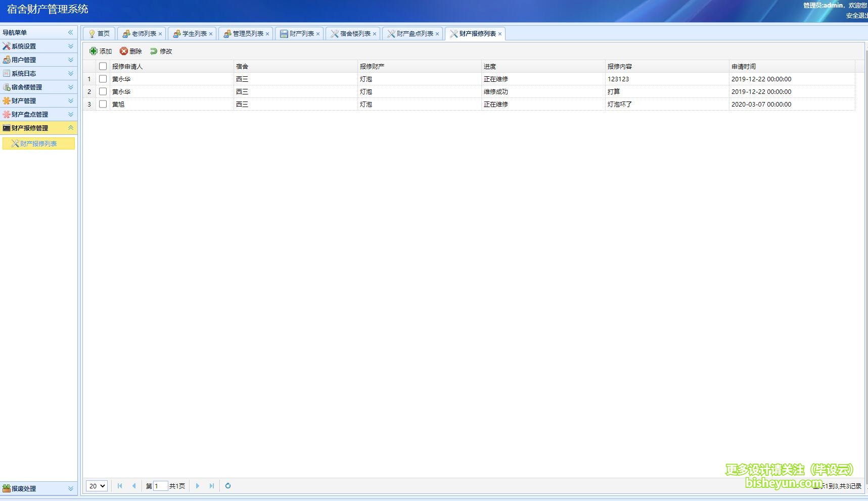Screen dimensions: 868x501
Task: Close the 财产报修列表 tab
Action: point(500,34)
